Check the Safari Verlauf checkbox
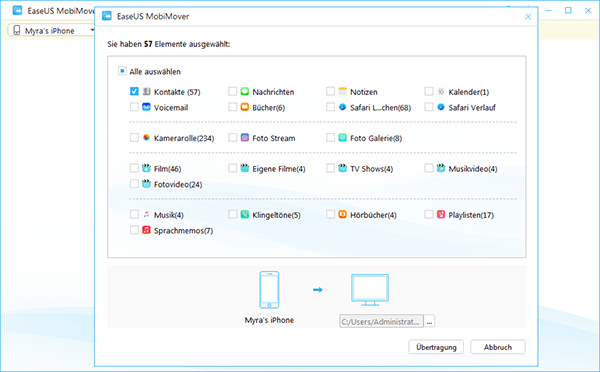The height and width of the screenshot is (372, 600). [x=429, y=107]
